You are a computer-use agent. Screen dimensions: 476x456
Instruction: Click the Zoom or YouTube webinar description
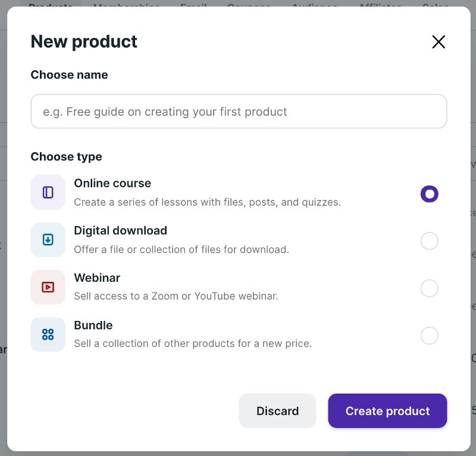176,296
